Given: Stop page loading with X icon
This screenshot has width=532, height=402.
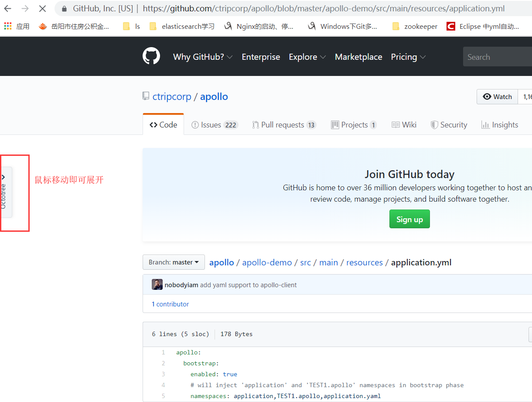Looking at the screenshot, I should coord(42,8).
